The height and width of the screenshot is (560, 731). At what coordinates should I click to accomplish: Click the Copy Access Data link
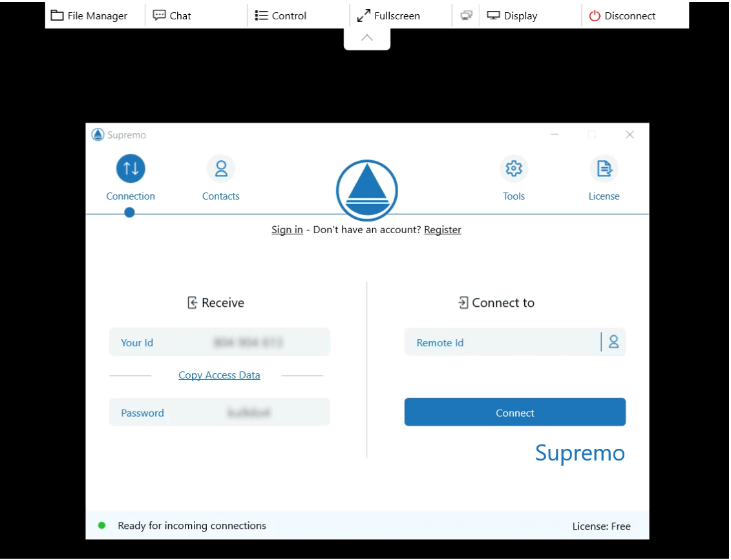click(x=219, y=375)
